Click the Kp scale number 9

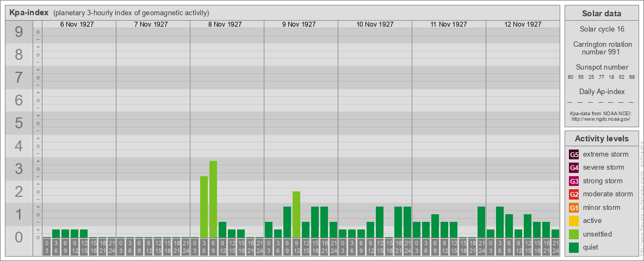point(19,32)
